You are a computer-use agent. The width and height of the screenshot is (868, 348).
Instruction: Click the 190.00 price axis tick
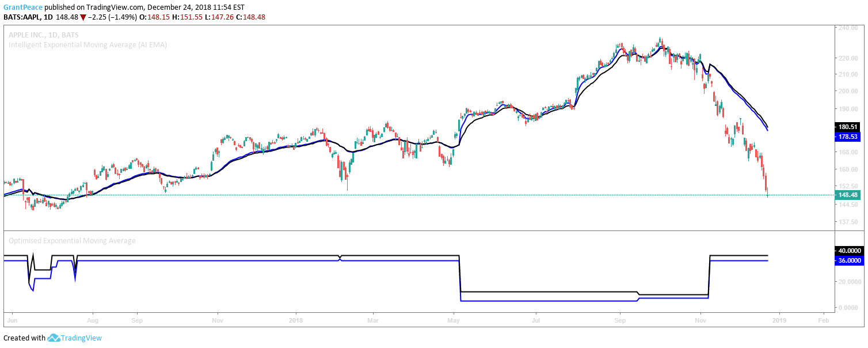pos(850,109)
